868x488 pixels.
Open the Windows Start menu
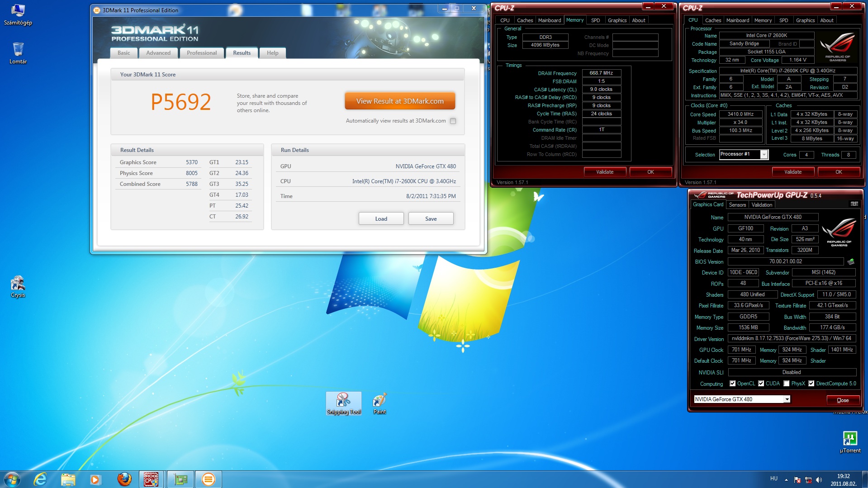12,479
